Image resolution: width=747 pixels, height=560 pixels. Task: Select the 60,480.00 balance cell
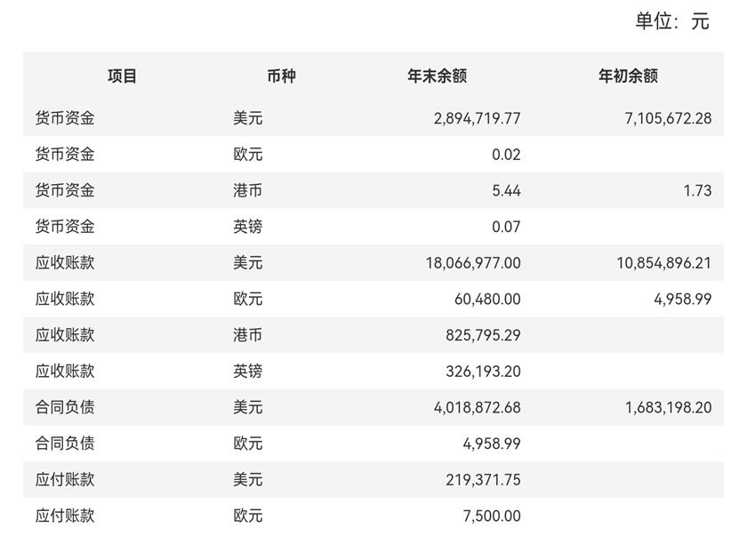tap(487, 299)
